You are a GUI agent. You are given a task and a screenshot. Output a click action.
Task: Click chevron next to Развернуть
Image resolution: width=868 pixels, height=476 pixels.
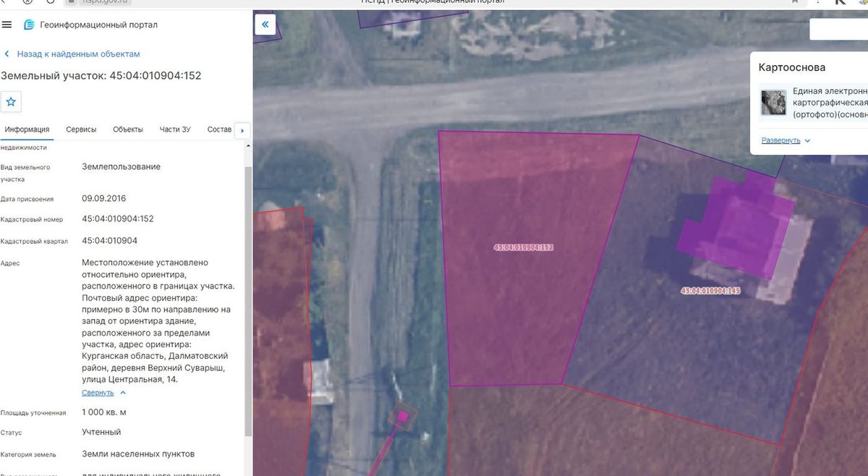[x=807, y=141]
